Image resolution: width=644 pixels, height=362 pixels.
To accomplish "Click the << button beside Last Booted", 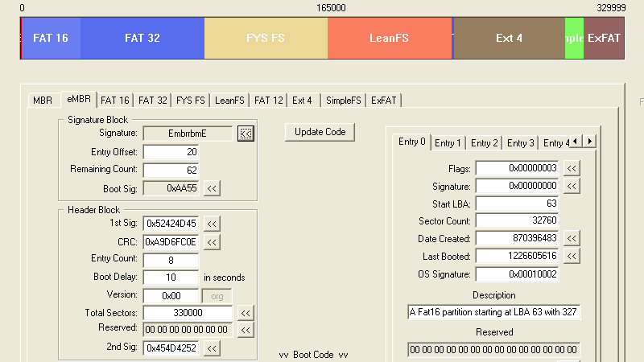I will 571,256.
